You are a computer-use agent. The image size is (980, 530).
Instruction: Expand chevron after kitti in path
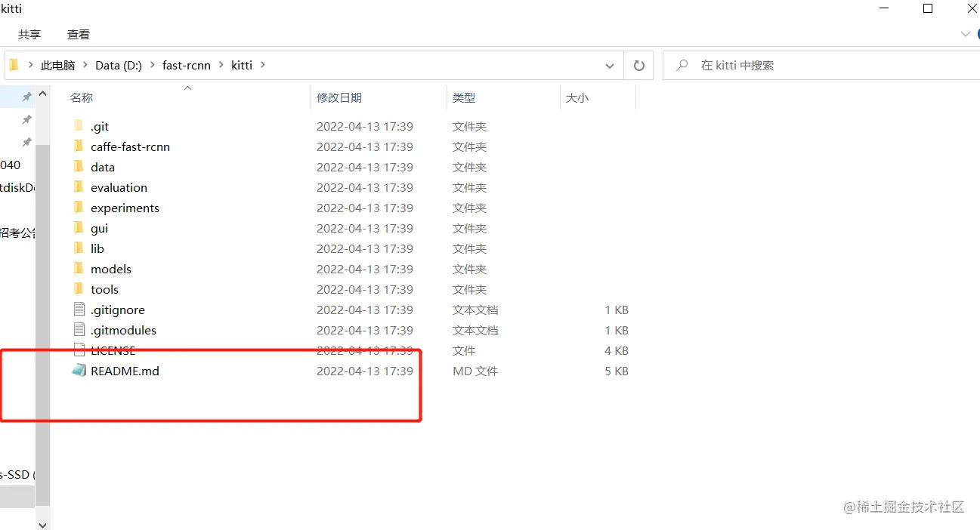coord(262,65)
